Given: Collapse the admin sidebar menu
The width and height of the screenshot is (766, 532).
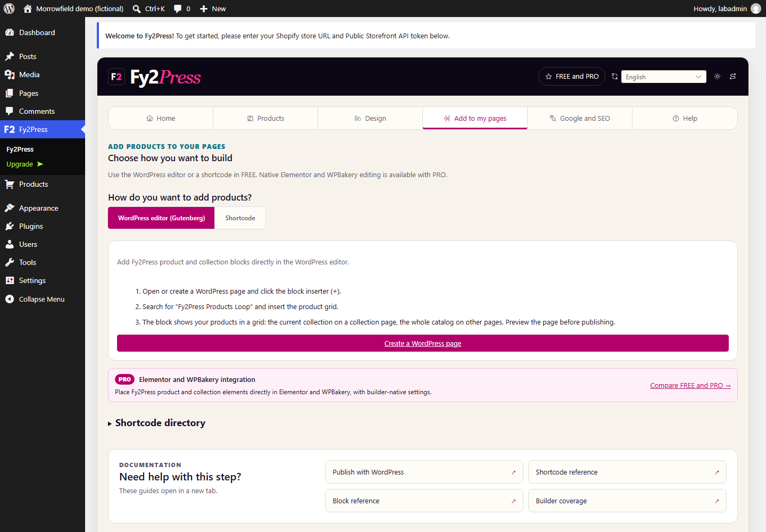Looking at the screenshot, I should pyautogui.click(x=43, y=299).
